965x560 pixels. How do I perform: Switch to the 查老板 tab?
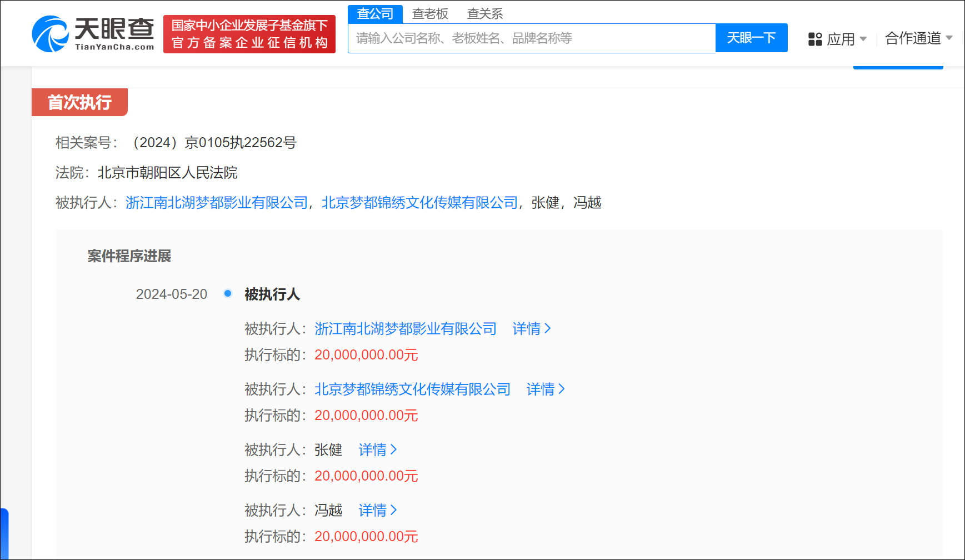click(430, 14)
